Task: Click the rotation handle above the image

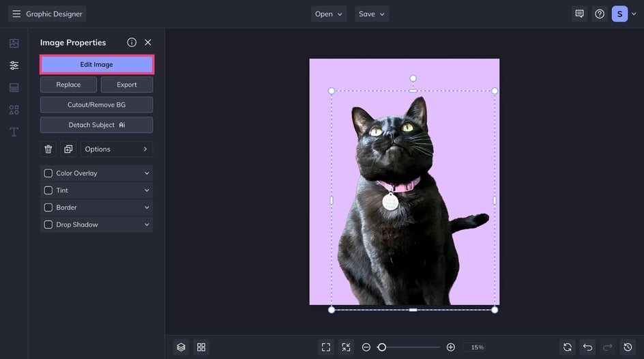Action: [413, 78]
